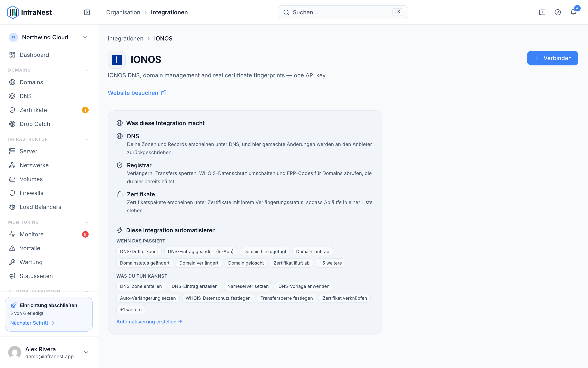Click the Domain läuft ab chip
588x368 pixels.
pos(313,251)
